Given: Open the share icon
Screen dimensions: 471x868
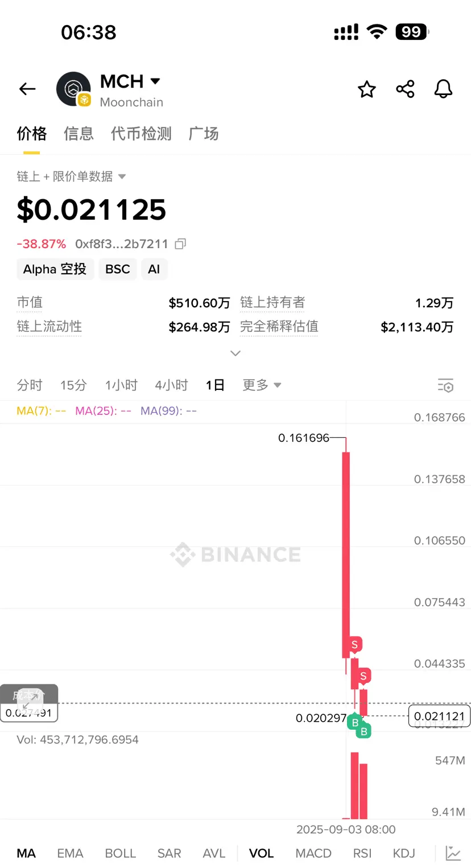Looking at the screenshot, I should click(405, 89).
